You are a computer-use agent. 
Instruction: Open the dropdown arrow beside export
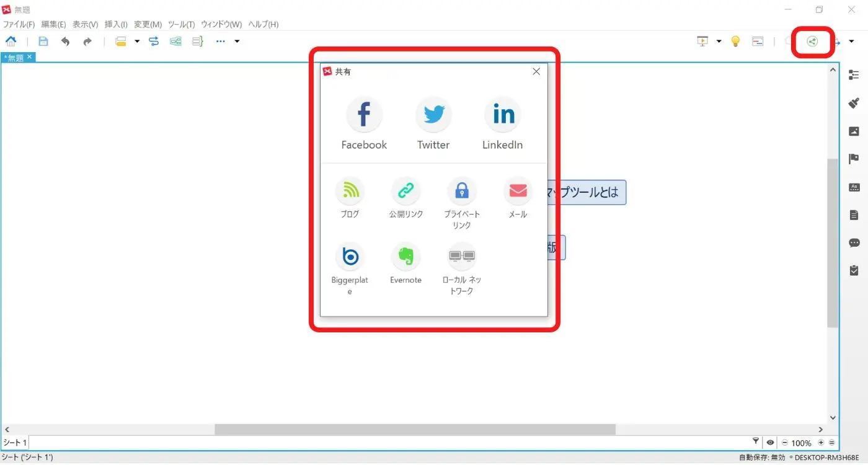(x=851, y=42)
